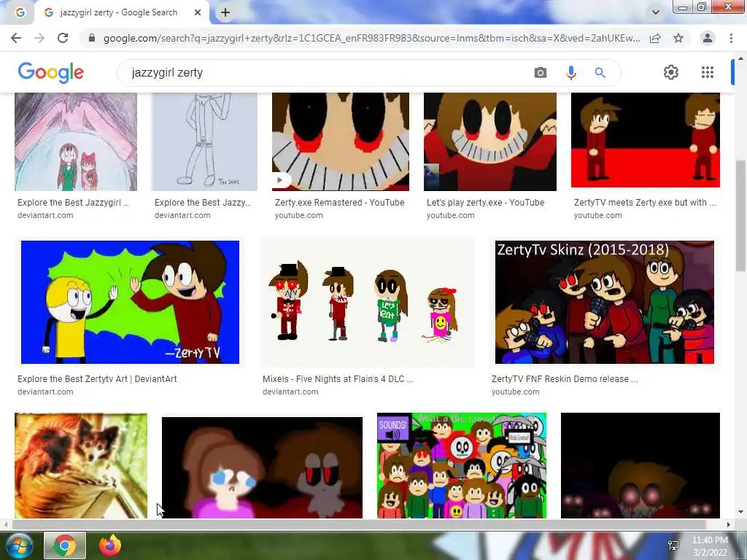Image resolution: width=747 pixels, height=560 pixels.
Task: Click 'Explore the Best Jazzy...' sketch caption
Action: 203,203
